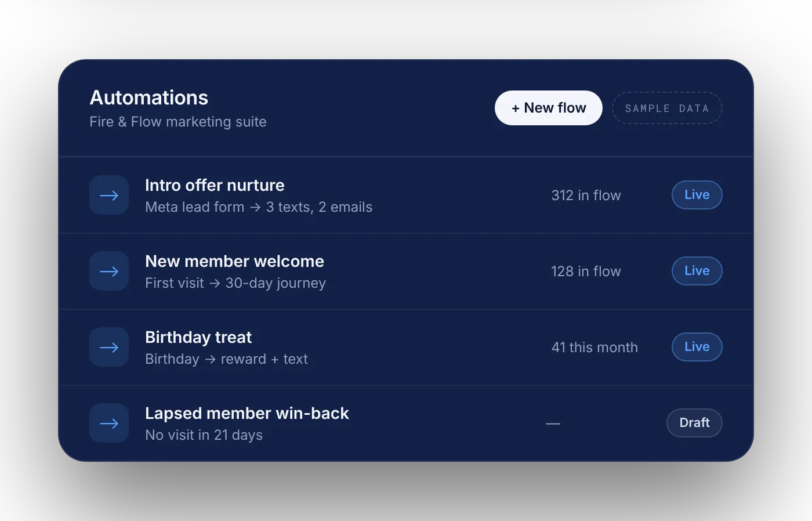Create a flow with the New flow button
The height and width of the screenshot is (521, 812).
pos(549,108)
